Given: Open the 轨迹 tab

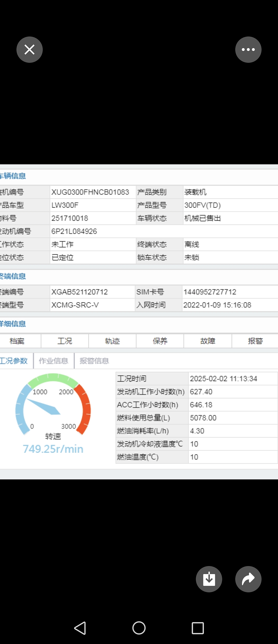Looking at the screenshot, I should click(x=112, y=341).
